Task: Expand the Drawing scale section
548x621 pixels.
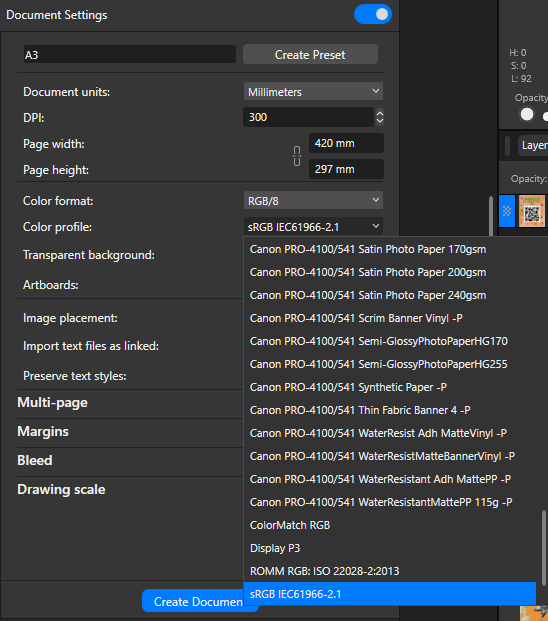Action: pos(61,490)
